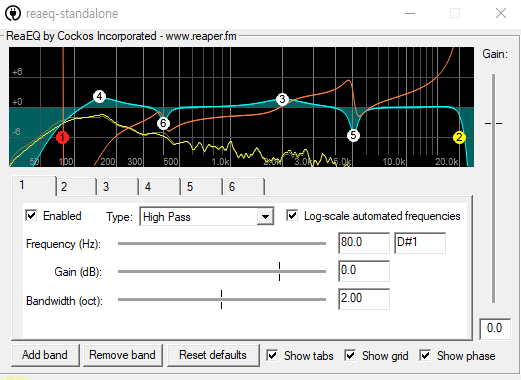Screen dimensions: 521x380
Task: Close the reaeq-standalone window
Action: [x=501, y=14]
